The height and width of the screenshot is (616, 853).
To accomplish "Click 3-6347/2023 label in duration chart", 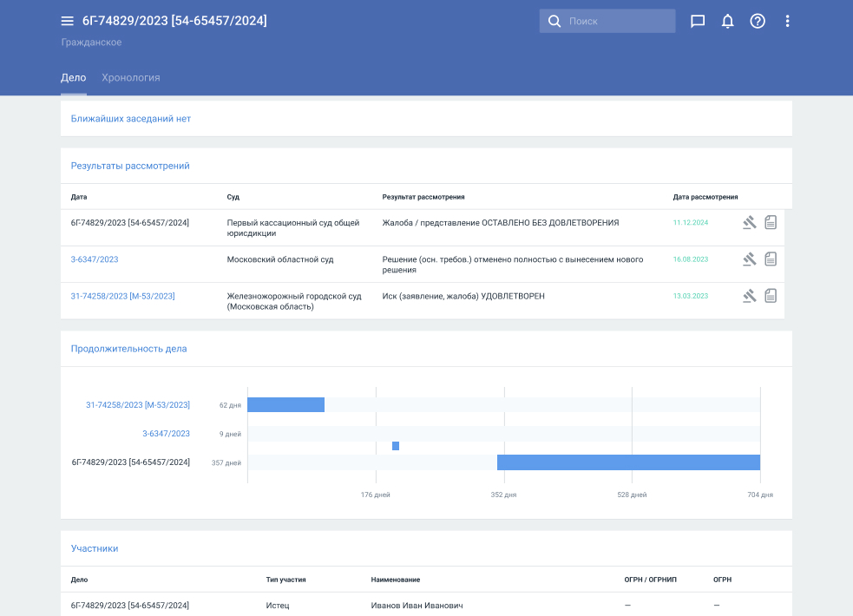I will [x=166, y=434].
